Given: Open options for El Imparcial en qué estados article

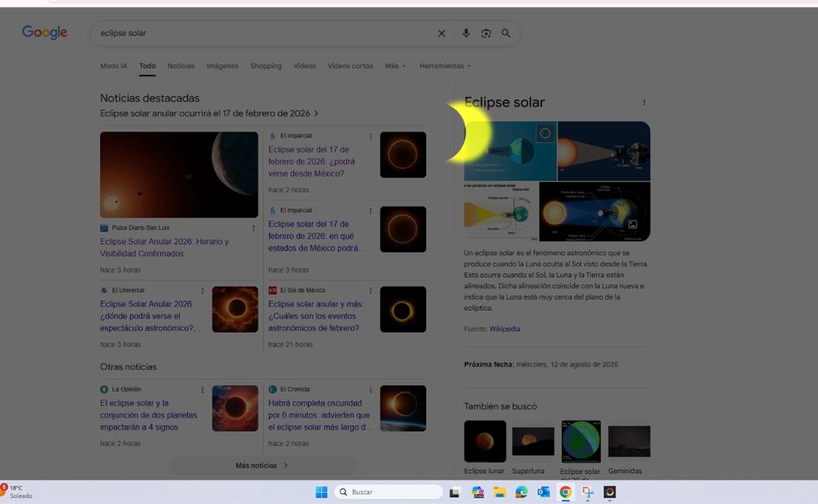Looking at the screenshot, I should [371, 211].
